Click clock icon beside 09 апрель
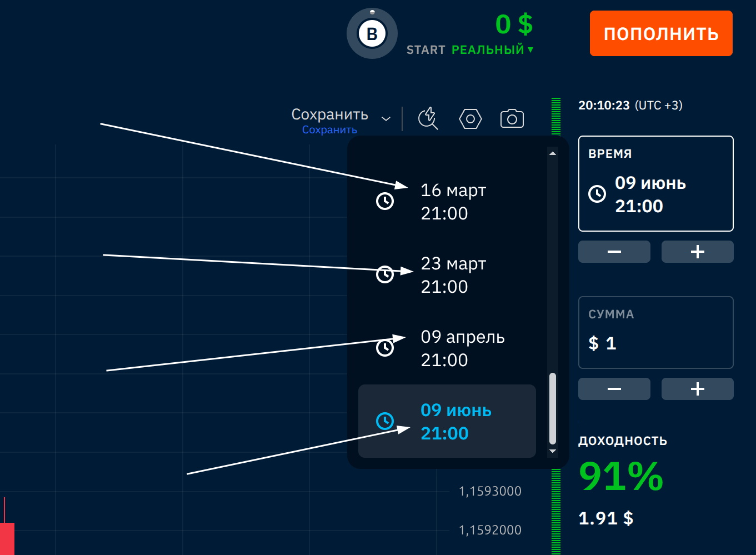756x555 pixels. (385, 348)
